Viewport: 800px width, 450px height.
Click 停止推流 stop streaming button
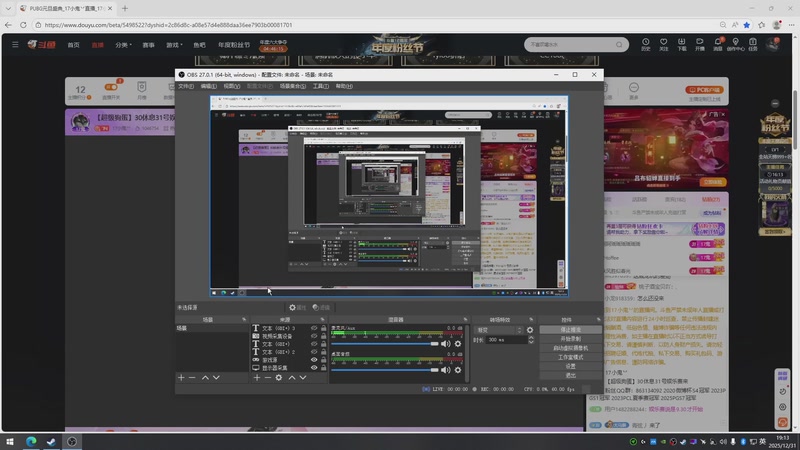pos(570,330)
